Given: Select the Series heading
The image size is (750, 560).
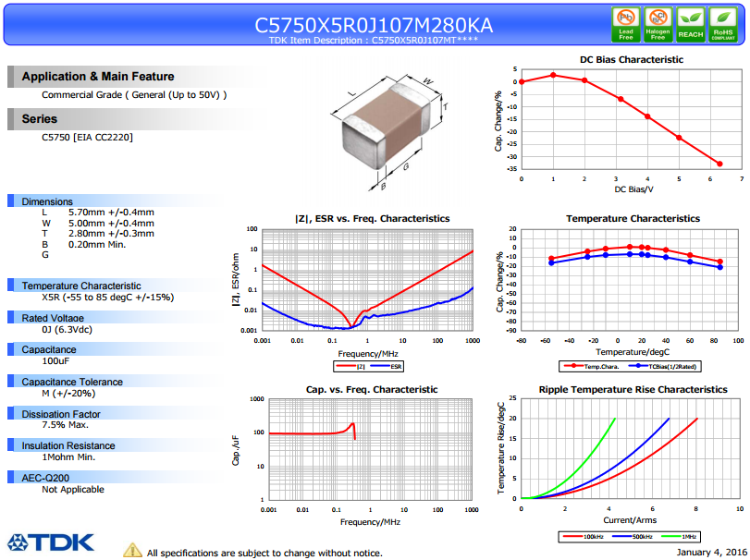Looking at the screenshot, I should (39, 119).
